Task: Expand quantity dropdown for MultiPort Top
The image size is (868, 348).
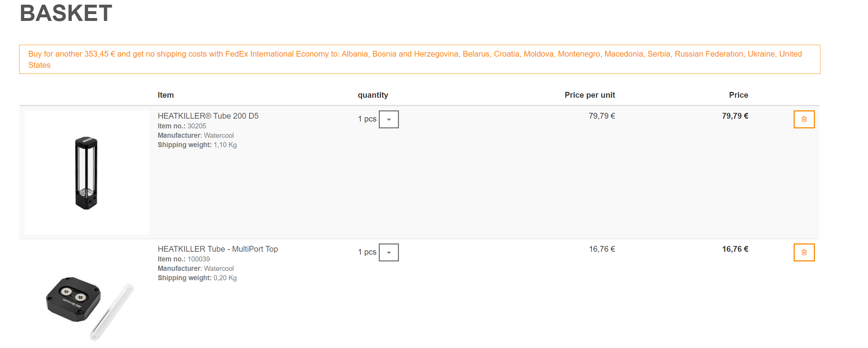Action: coord(389,252)
